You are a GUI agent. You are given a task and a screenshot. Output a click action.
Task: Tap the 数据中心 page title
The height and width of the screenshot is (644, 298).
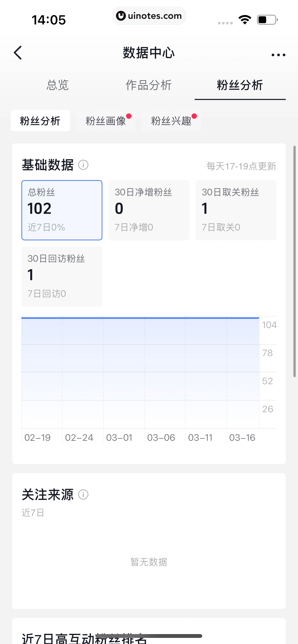coord(149,53)
